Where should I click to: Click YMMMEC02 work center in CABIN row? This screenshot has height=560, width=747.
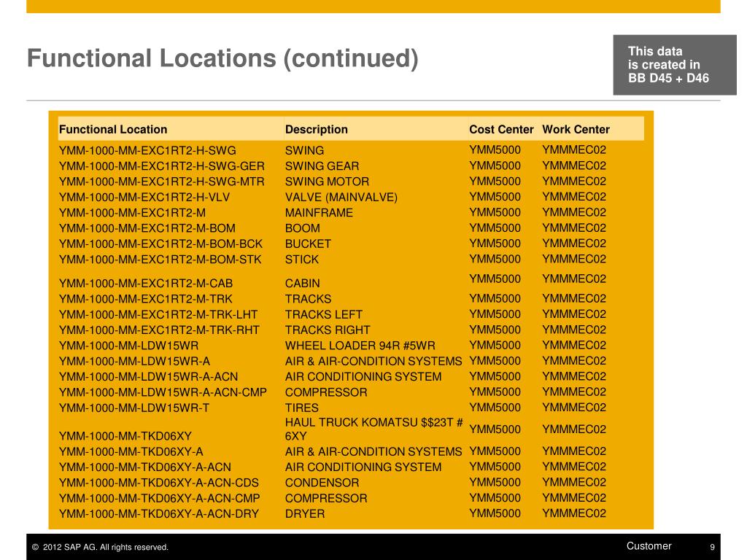coord(574,279)
